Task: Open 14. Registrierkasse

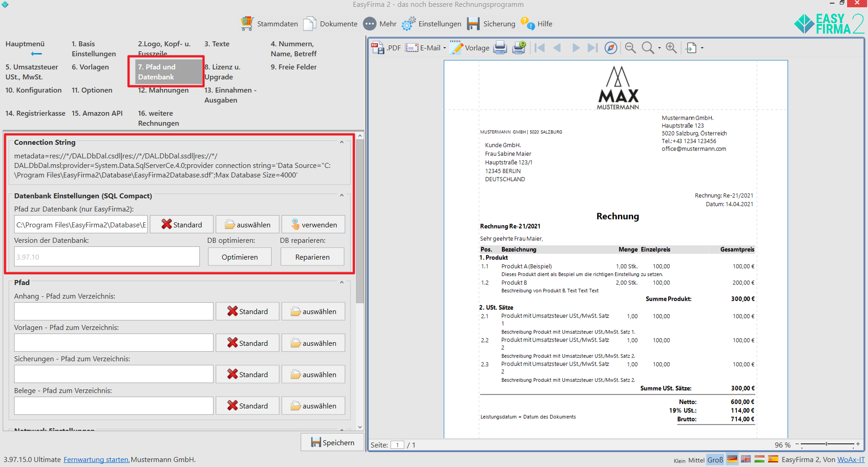Action: coord(35,113)
